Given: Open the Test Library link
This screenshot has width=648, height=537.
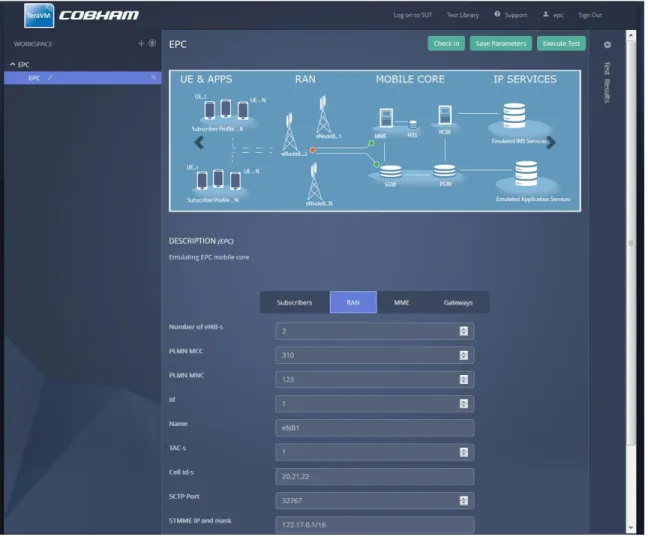Looking at the screenshot, I should pos(462,15).
